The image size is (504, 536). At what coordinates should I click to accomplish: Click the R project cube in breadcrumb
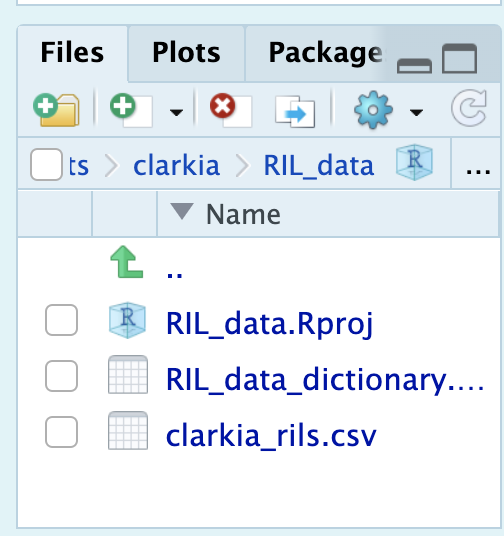(x=414, y=162)
